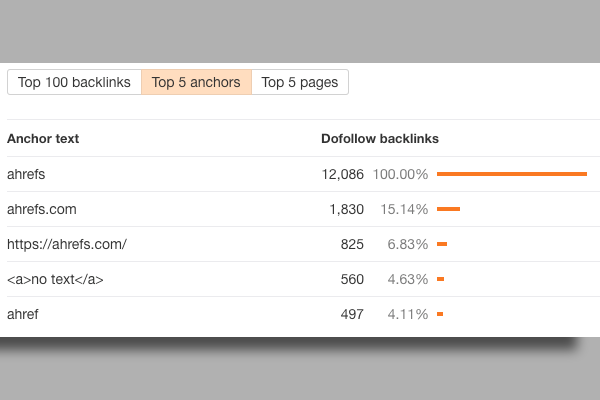Click the orange bar for ahrefs anchor
The image size is (600, 400).
point(512,174)
